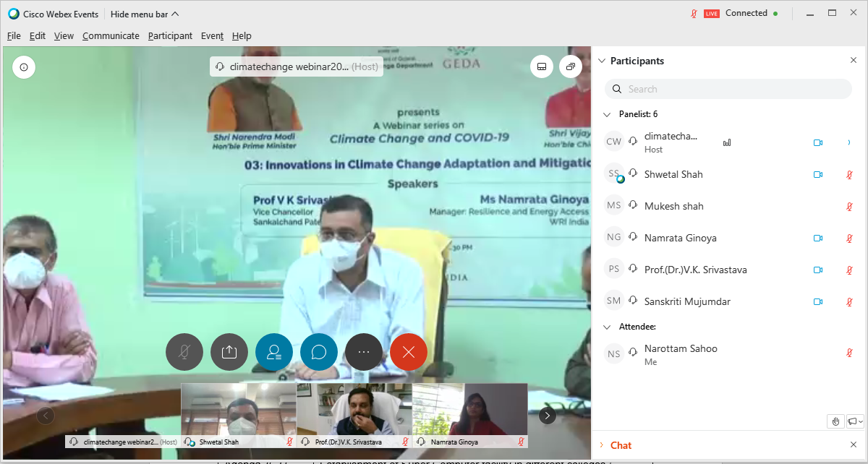Select Narottam Sahoo attendee name
The image size is (868, 464).
click(x=681, y=348)
